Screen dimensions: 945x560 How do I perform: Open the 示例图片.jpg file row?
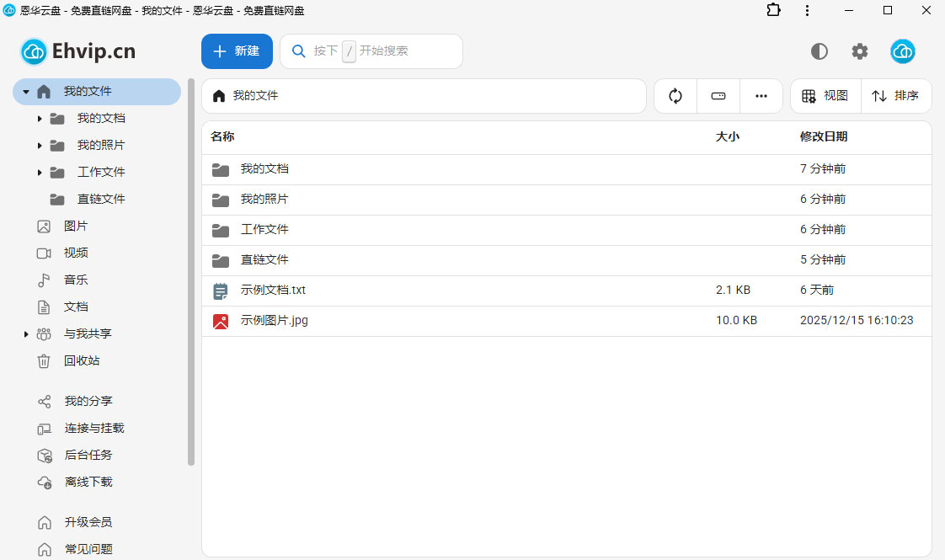click(x=275, y=320)
